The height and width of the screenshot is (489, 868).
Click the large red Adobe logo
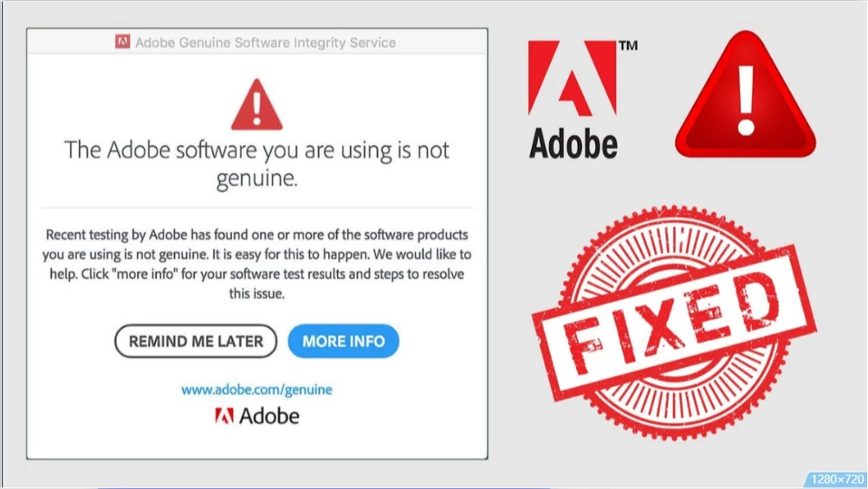[x=572, y=77]
